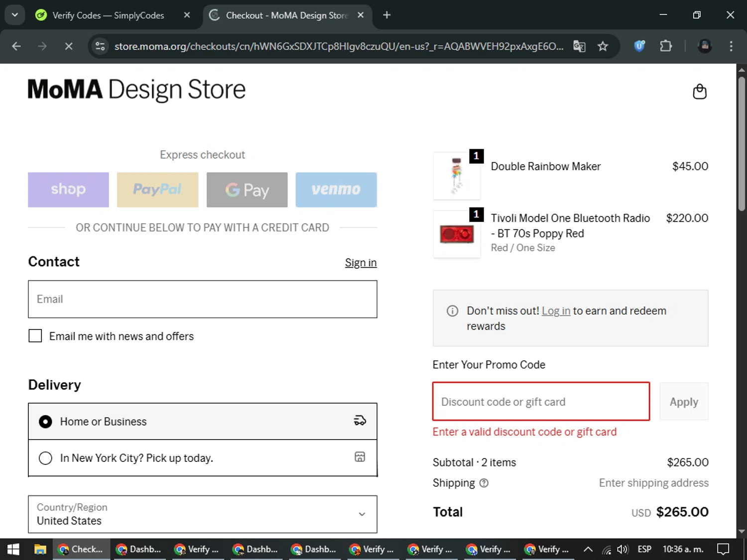747x560 pixels.
Task: Click the Tivoli Bluetooth Radio thumbnail
Action: click(x=457, y=234)
